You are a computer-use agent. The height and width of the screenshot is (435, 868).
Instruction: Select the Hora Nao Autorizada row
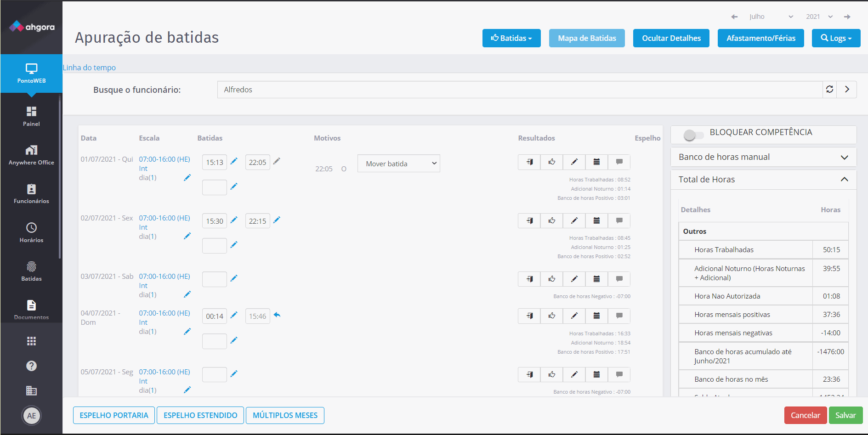(x=763, y=296)
